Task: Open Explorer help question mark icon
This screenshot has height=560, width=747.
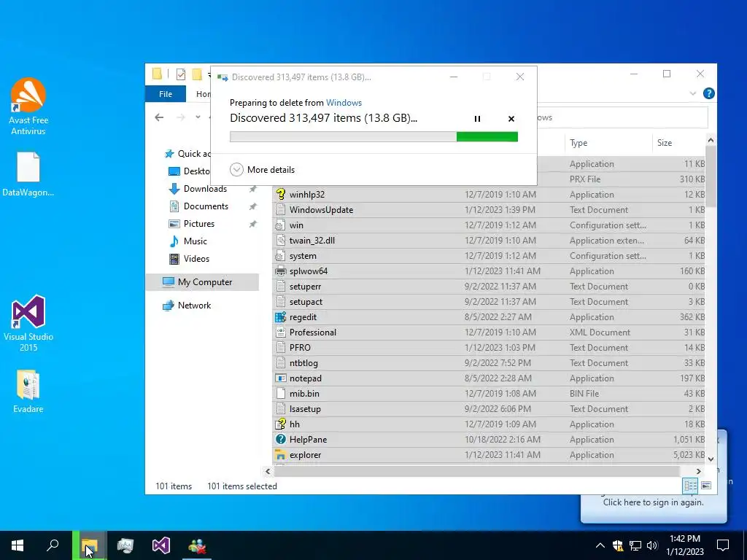Action: pyautogui.click(x=708, y=93)
